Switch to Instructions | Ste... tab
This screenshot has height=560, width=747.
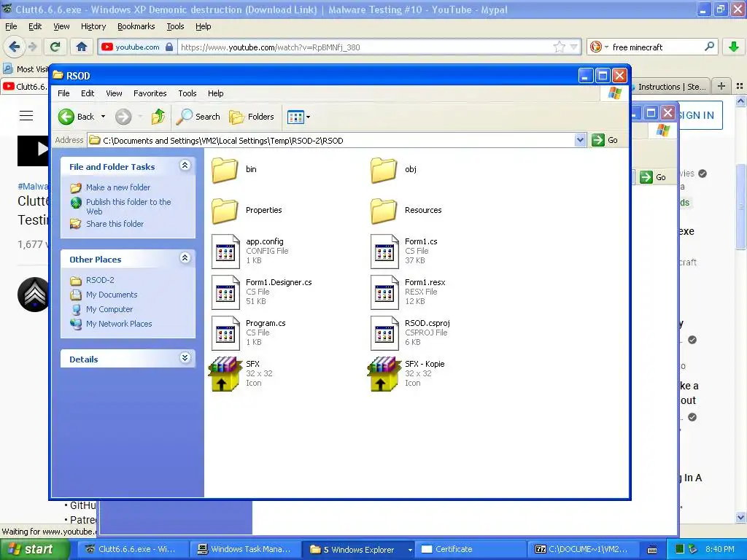pyautogui.click(x=670, y=87)
